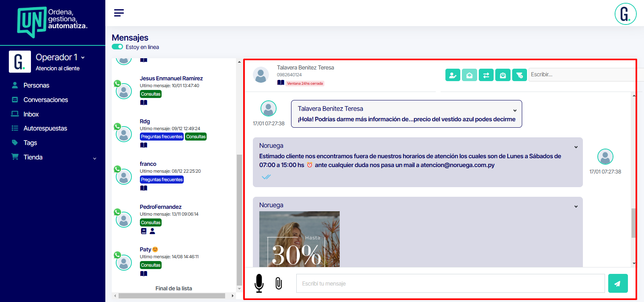
Task: Open Tienda menu item
Action: tap(33, 157)
